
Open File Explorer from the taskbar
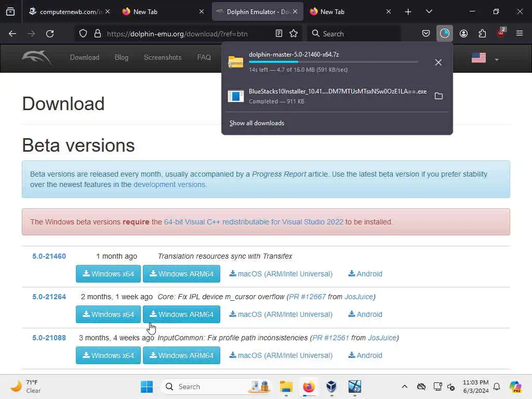pos(286,387)
